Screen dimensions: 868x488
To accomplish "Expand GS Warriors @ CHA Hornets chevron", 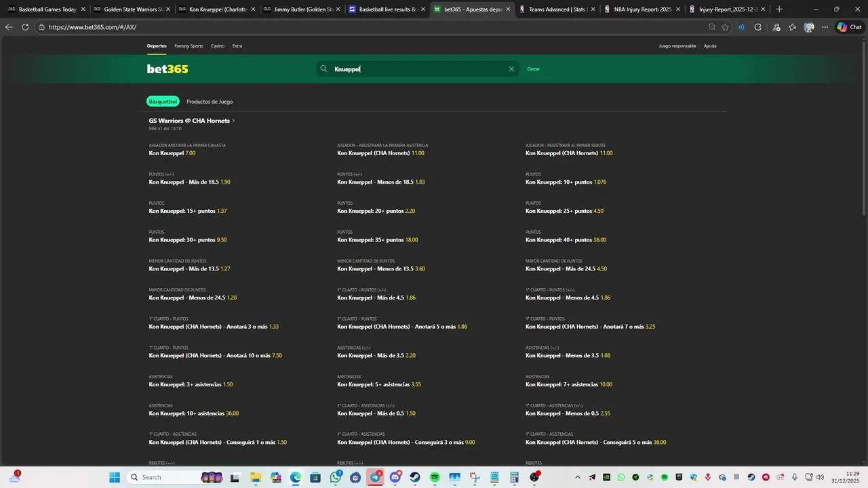I will click(x=233, y=121).
